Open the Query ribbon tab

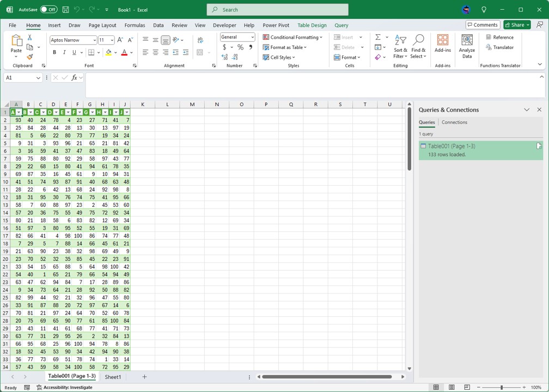point(341,25)
